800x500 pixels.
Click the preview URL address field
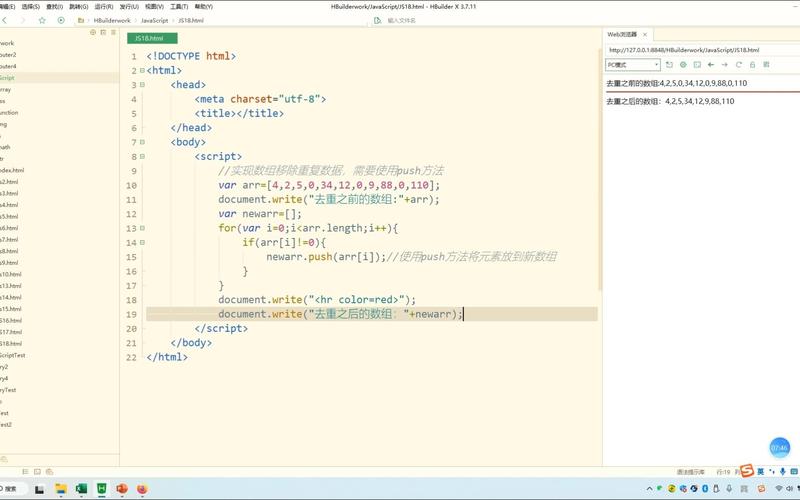(x=701, y=50)
